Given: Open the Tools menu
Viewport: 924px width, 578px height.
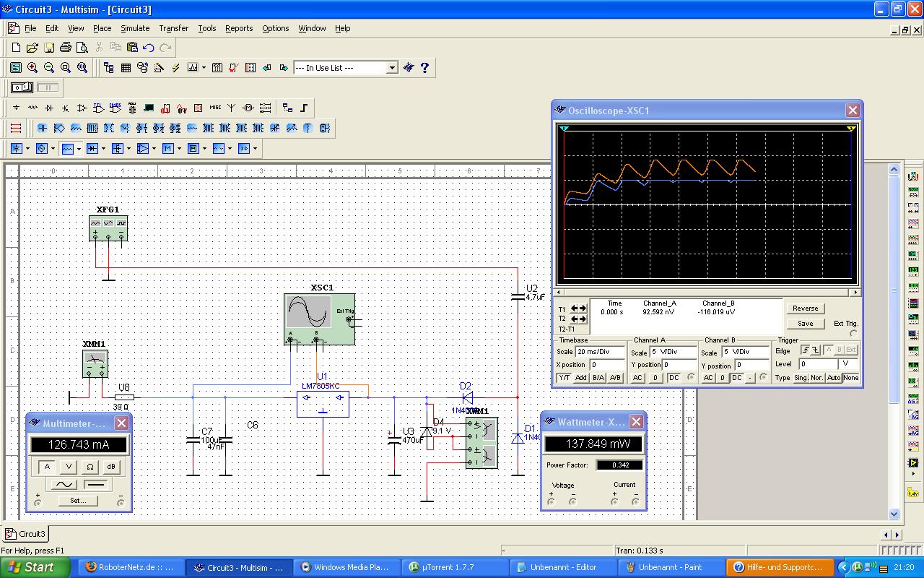Looking at the screenshot, I should point(207,28).
